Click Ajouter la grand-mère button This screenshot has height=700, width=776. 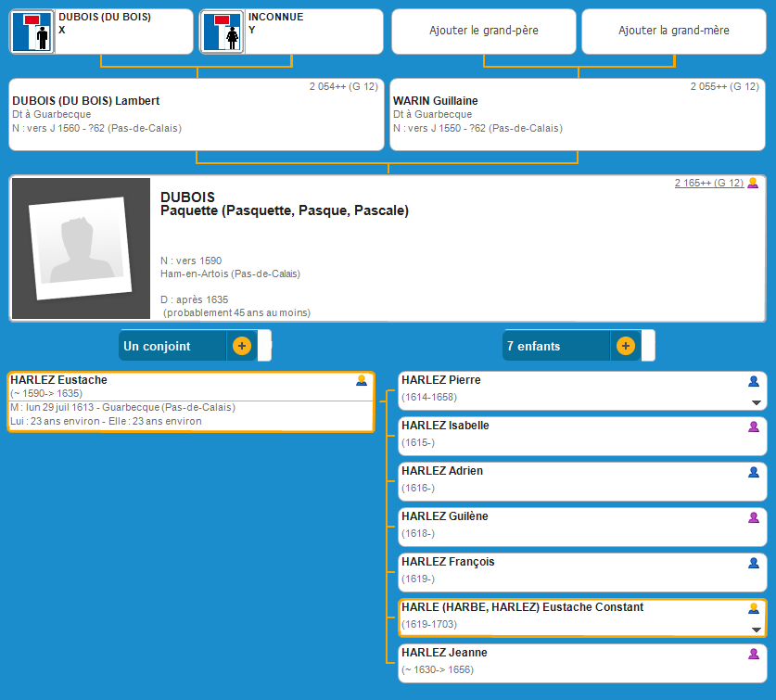674,32
